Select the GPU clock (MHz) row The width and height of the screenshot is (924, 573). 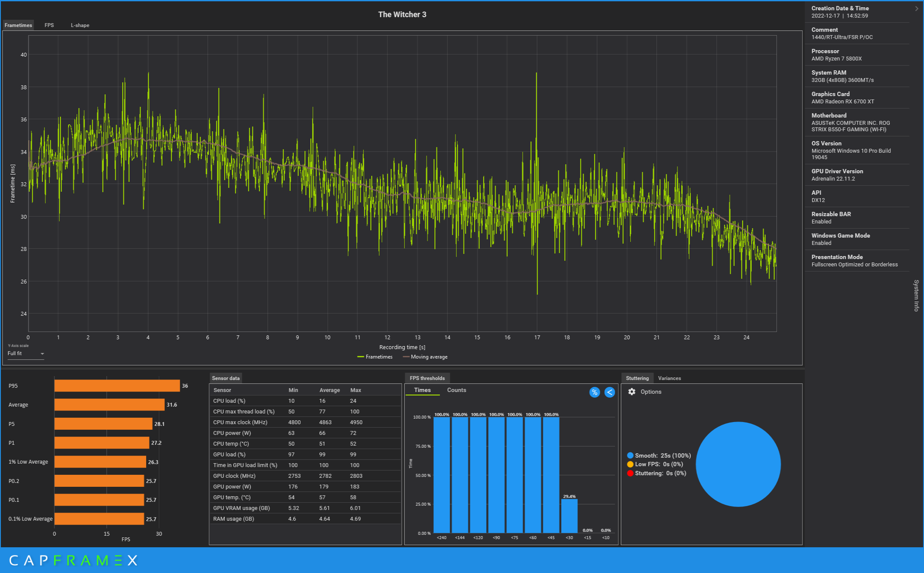pos(305,476)
